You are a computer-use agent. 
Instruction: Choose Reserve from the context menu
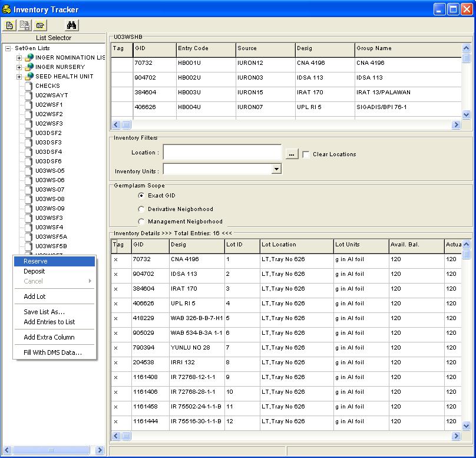click(54, 261)
